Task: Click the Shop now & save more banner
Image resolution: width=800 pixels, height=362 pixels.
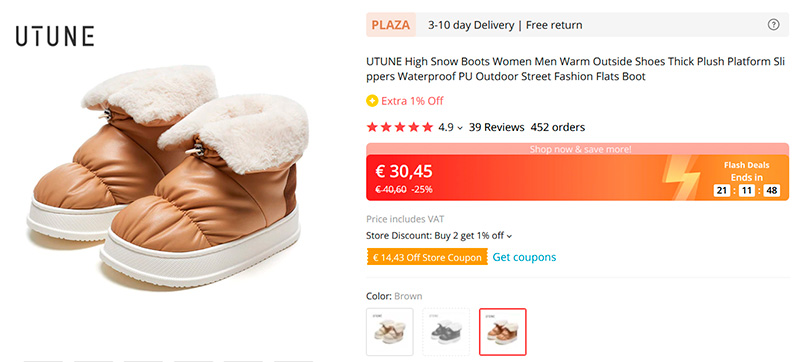Action: [x=578, y=149]
